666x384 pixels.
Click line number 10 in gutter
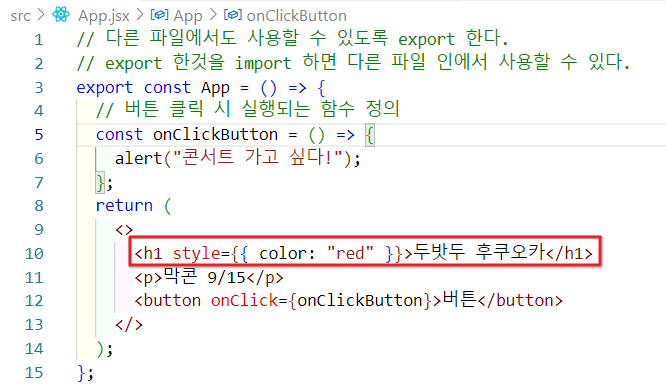coord(34,254)
